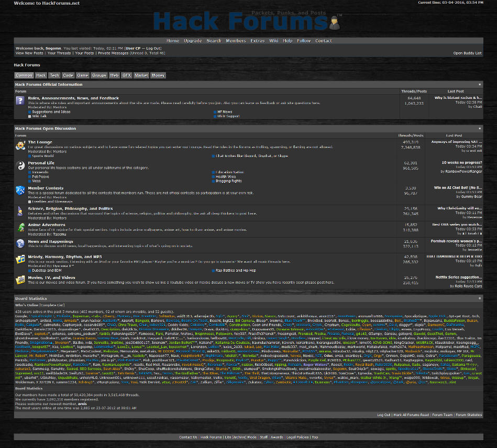This screenshot has width=497, height=448.
Task: Click the Hack Forums logo banner
Action: pos(247,21)
